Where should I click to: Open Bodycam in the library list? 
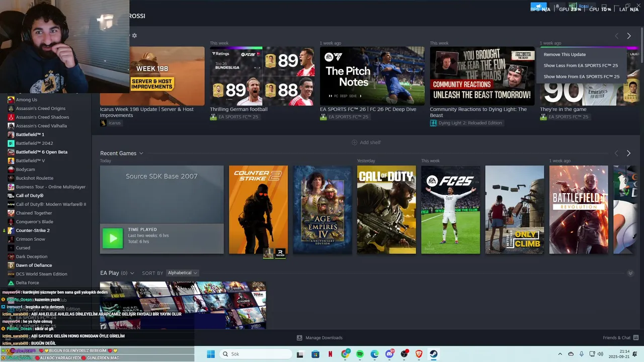tap(25, 169)
